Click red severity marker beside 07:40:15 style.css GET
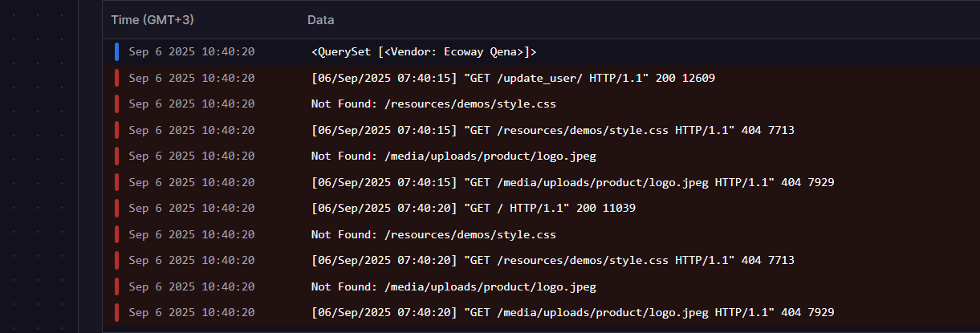The image size is (980, 333). [x=116, y=130]
